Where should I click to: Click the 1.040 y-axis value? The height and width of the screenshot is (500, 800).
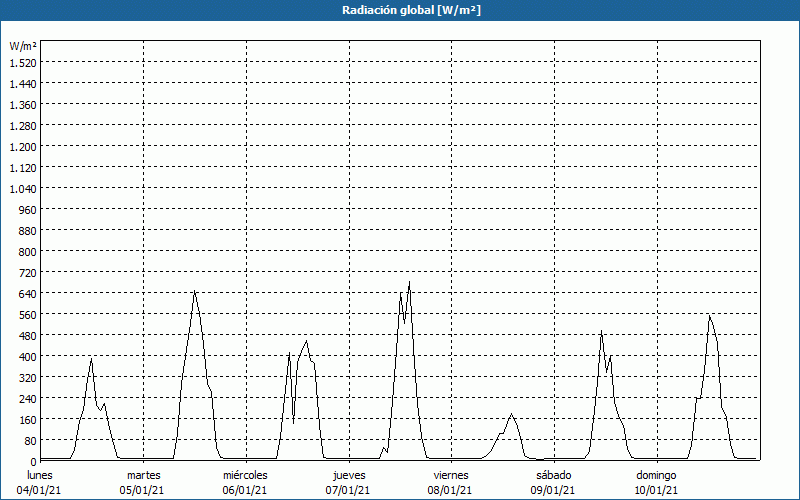(x=23, y=189)
